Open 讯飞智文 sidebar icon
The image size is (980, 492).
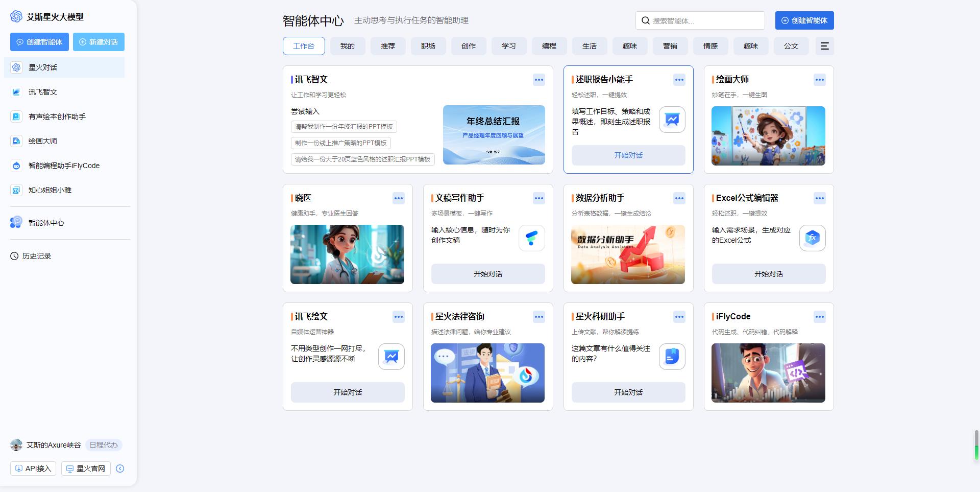click(16, 92)
